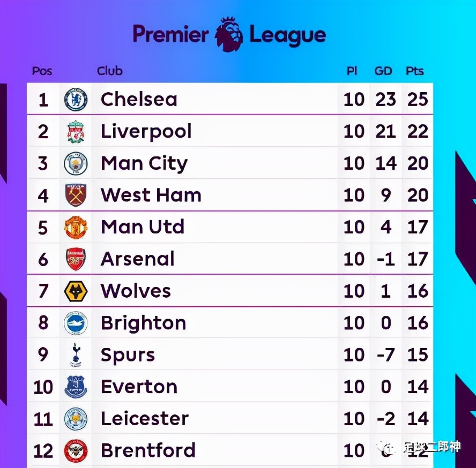Screen dimensions: 476x468
Task: Click the West Ham crest icon
Action: click(x=76, y=195)
